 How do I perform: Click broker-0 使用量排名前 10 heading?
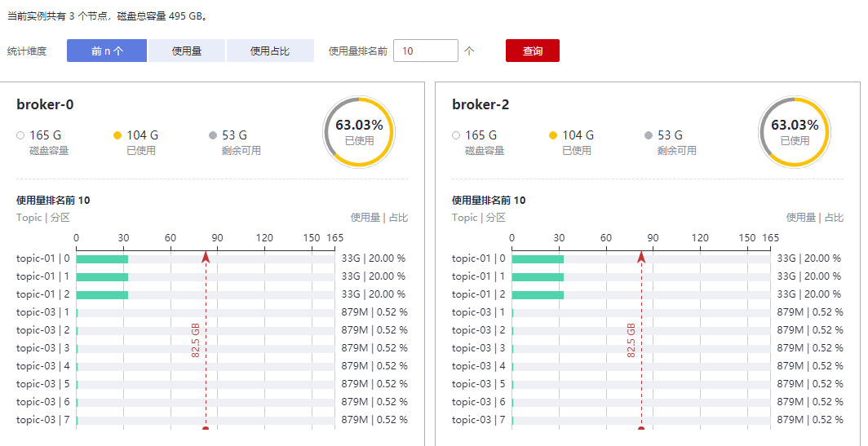(x=53, y=201)
